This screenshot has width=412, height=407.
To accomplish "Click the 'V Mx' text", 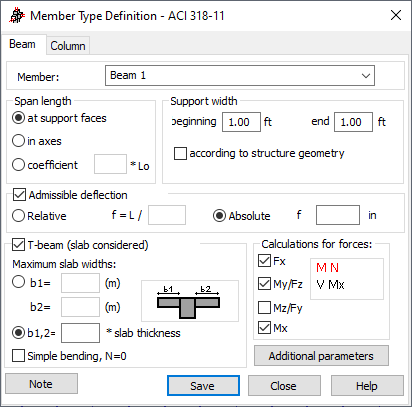I will (330, 285).
